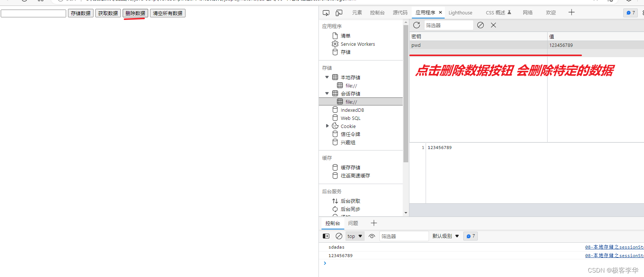Clear all session storage with the circle-slash icon
This screenshot has width=644, height=277.
480,25
